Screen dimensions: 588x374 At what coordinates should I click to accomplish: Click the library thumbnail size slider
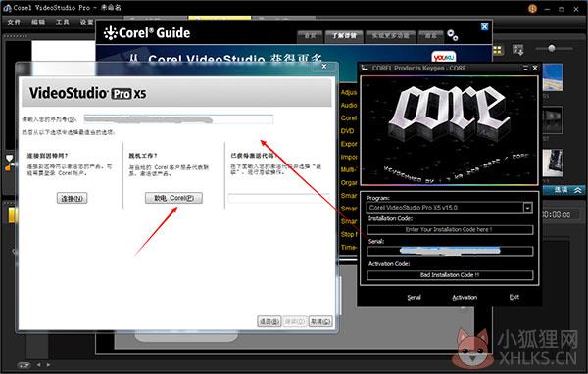(551, 48)
